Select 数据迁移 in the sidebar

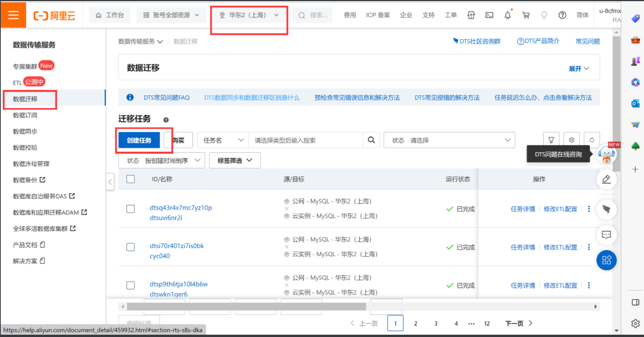(25, 99)
